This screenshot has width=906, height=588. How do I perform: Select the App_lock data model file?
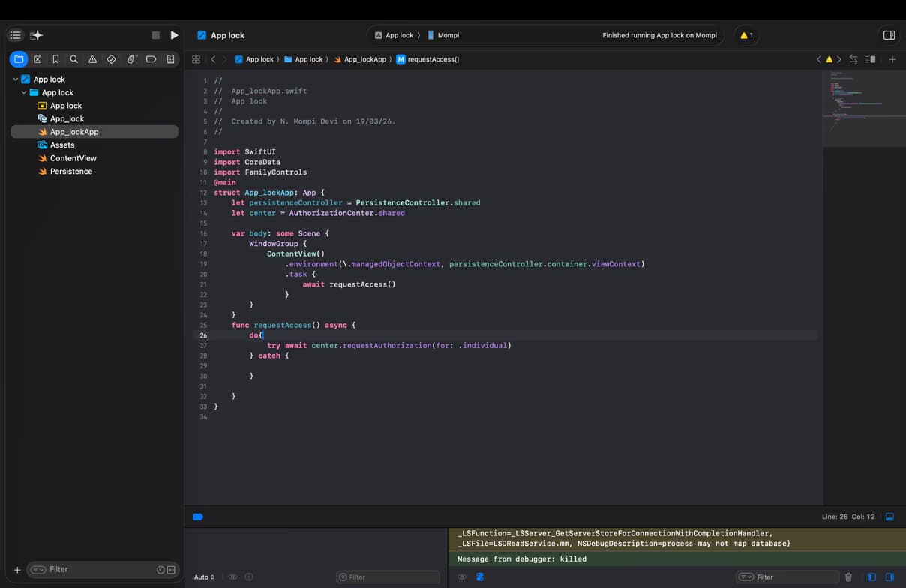click(67, 118)
